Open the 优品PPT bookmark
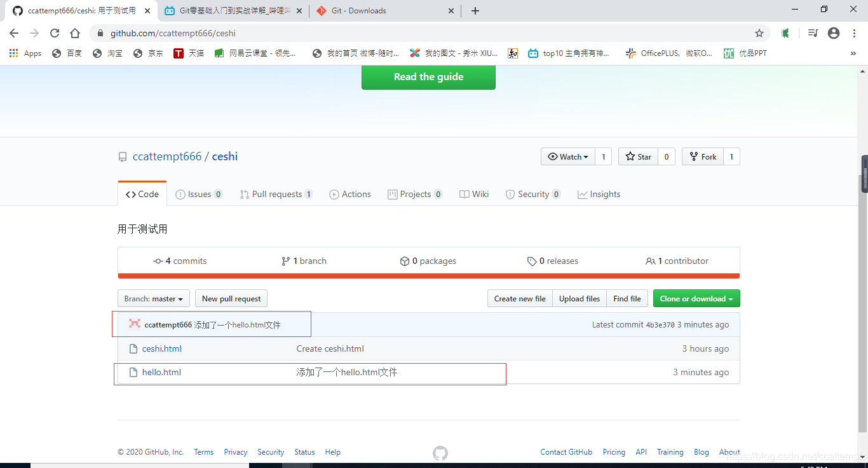The height and width of the screenshot is (468, 868). click(x=745, y=53)
